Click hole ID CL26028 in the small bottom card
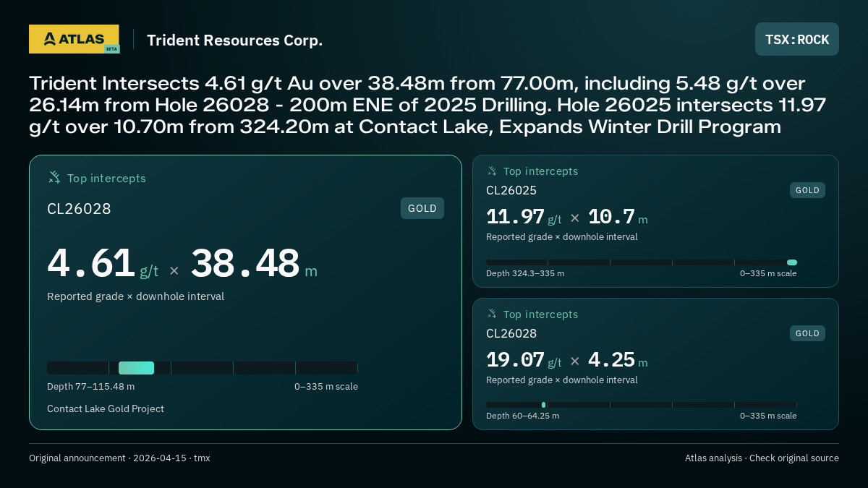This screenshot has height=488, width=868. (511, 333)
